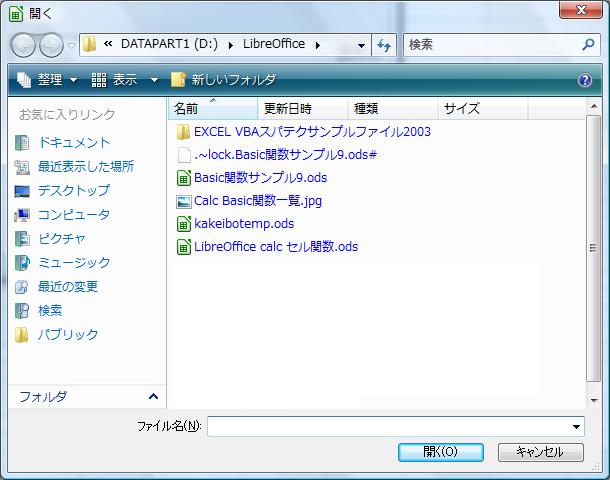Expand the フォルダ pane chevron
610x480 pixels.
click(x=153, y=396)
